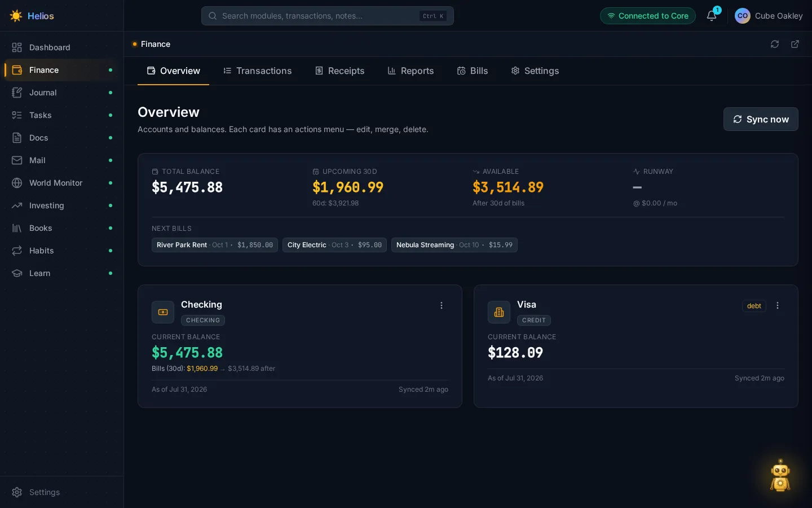Click the CHECKING type badge
The image size is (812, 508).
(203, 320)
